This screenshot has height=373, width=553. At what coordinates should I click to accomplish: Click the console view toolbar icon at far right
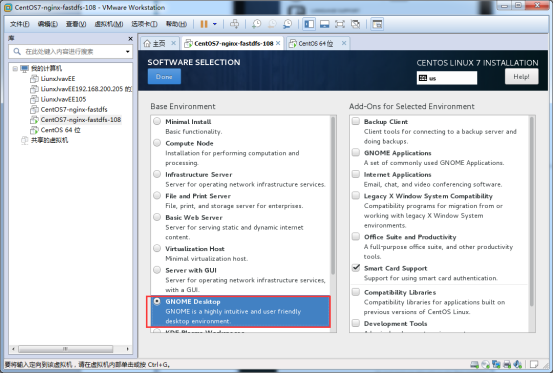(x=377, y=24)
